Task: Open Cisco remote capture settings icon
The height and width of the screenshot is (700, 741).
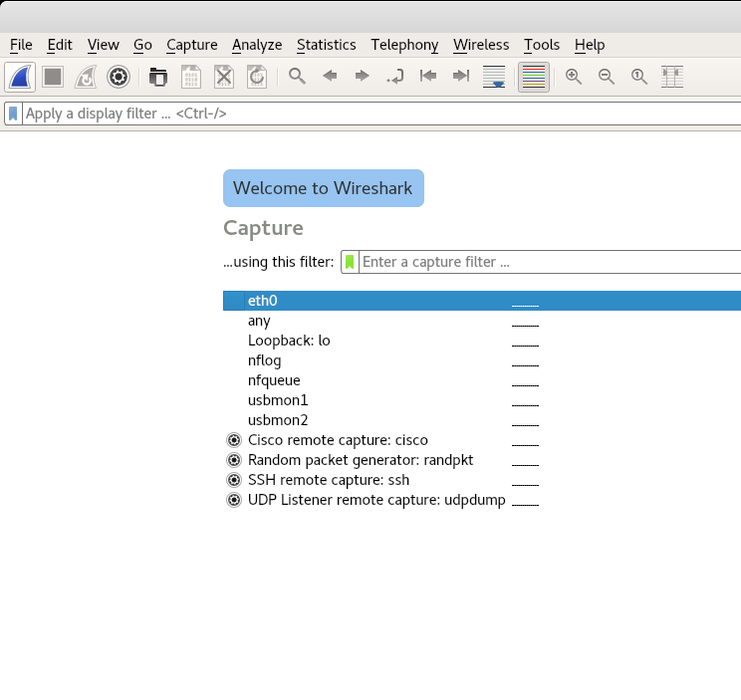Action: click(x=234, y=440)
